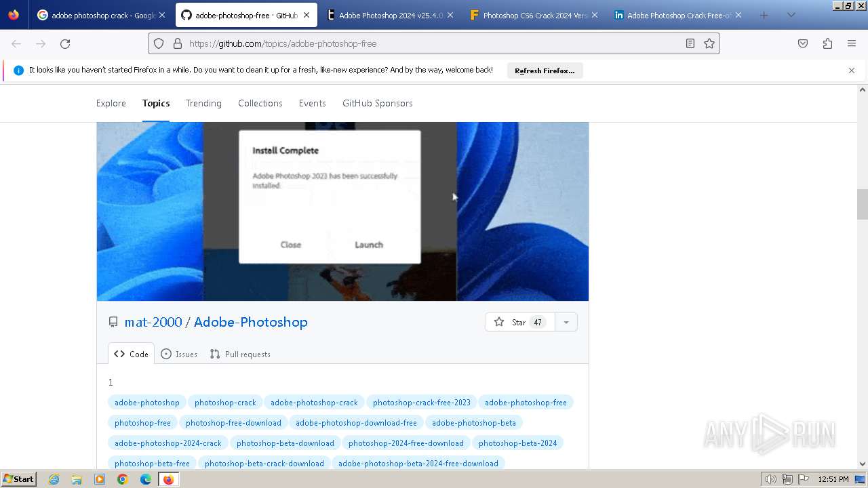This screenshot has width=868, height=488.
Task: Open the Firefox application menu
Action: 852,43
